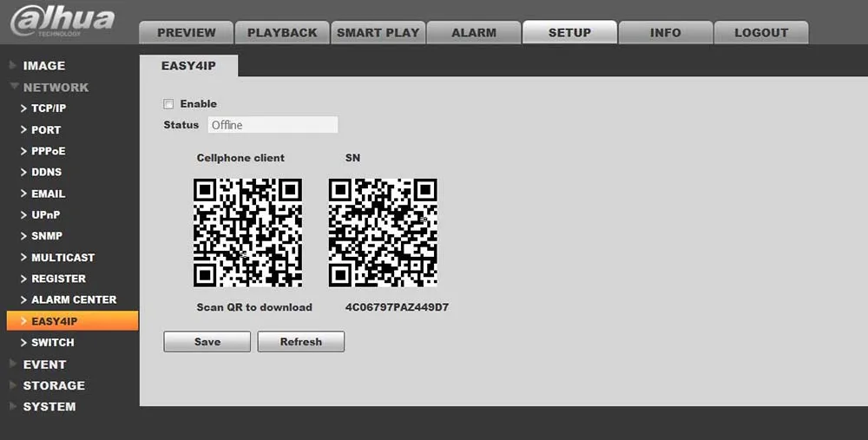Open REGISTER settings
This screenshot has height=440, width=868.
coord(58,279)
